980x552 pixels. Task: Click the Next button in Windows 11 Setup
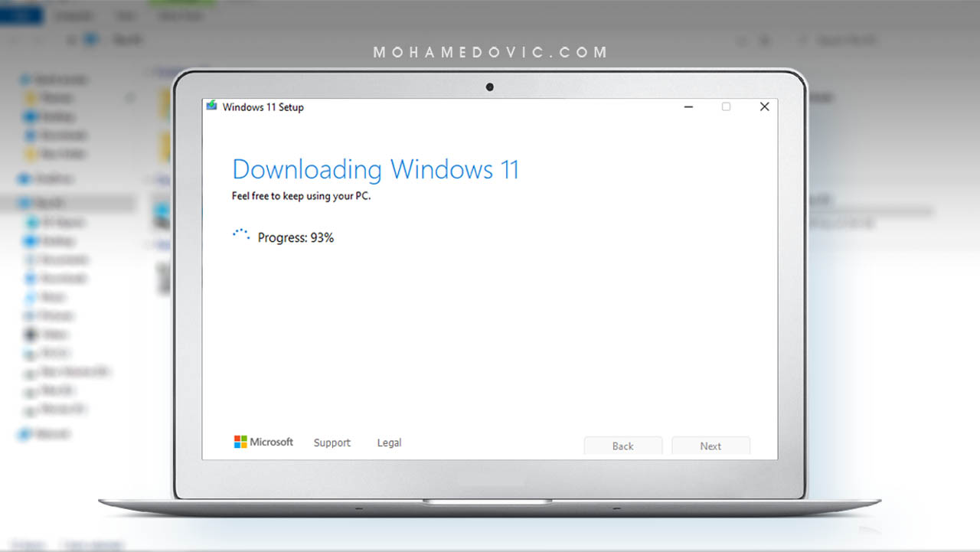710,446
